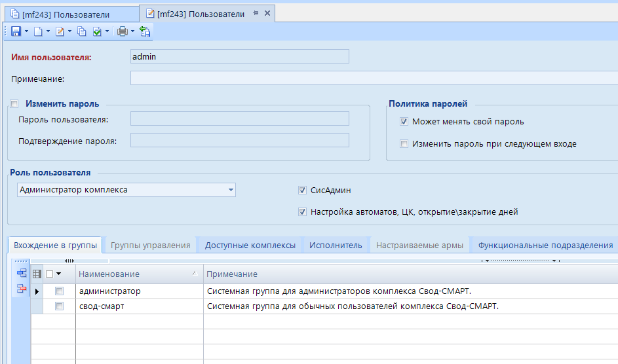
Task: Select the свод-смарт cell
Action: coord(140,306)
